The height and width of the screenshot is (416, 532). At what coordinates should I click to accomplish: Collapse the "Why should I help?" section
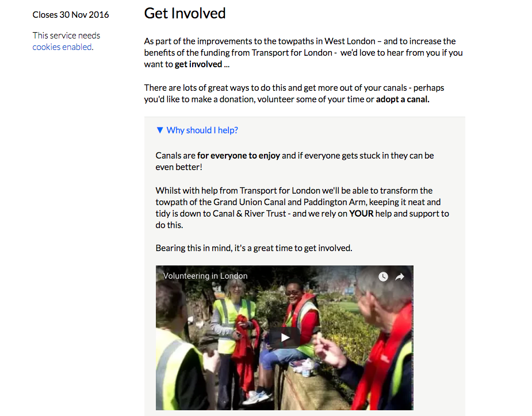coord(197,130)
